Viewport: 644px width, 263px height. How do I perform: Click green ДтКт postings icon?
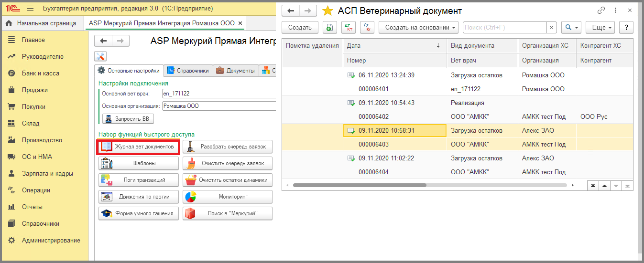(x=349, y=28)
